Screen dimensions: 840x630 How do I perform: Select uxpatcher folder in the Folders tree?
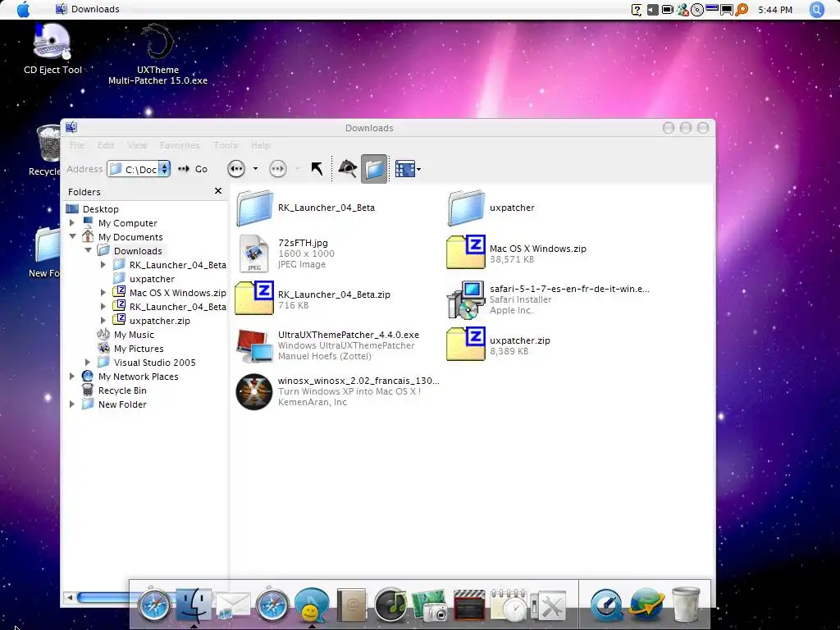152,279
